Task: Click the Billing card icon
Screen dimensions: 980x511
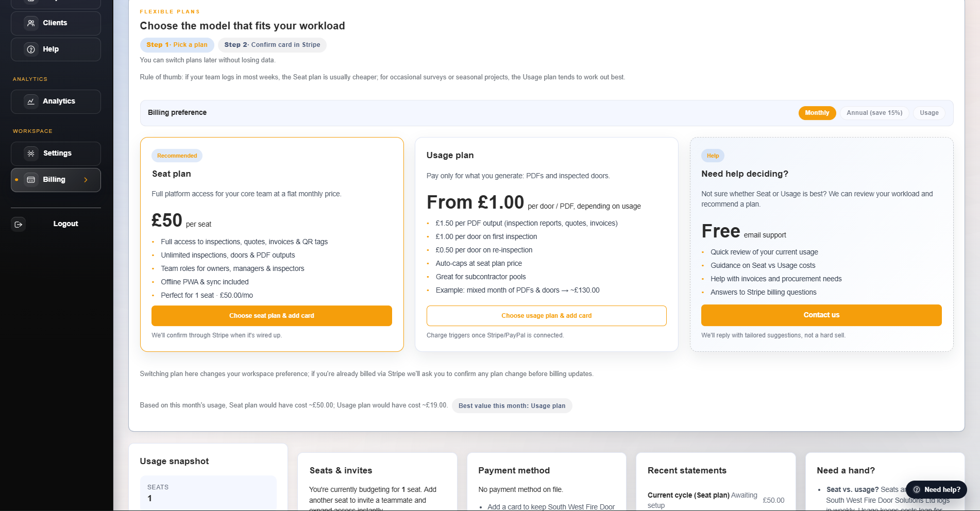Action: (x=31, y=180)
